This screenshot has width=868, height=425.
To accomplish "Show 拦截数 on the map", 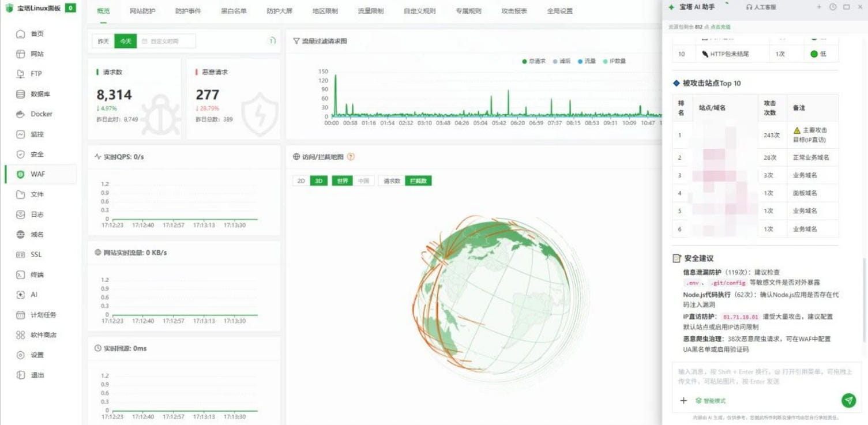I will coord(418,181).
